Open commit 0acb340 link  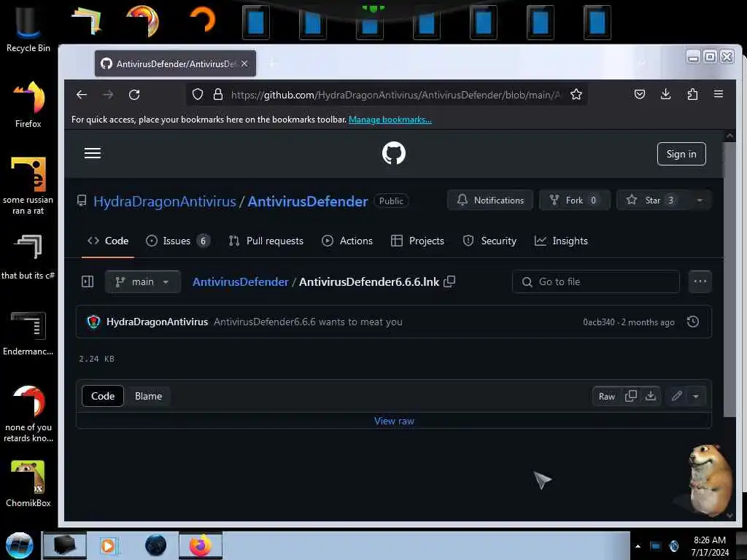click(x=598, y=322)
